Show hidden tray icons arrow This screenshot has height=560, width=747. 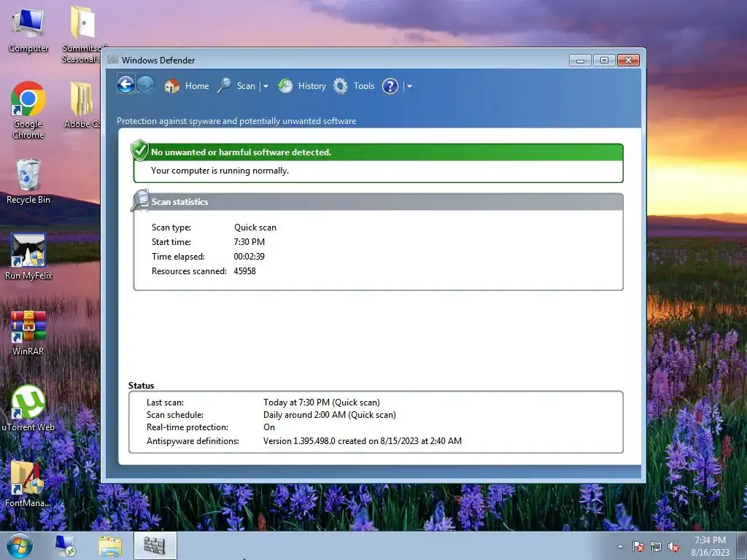620,546
